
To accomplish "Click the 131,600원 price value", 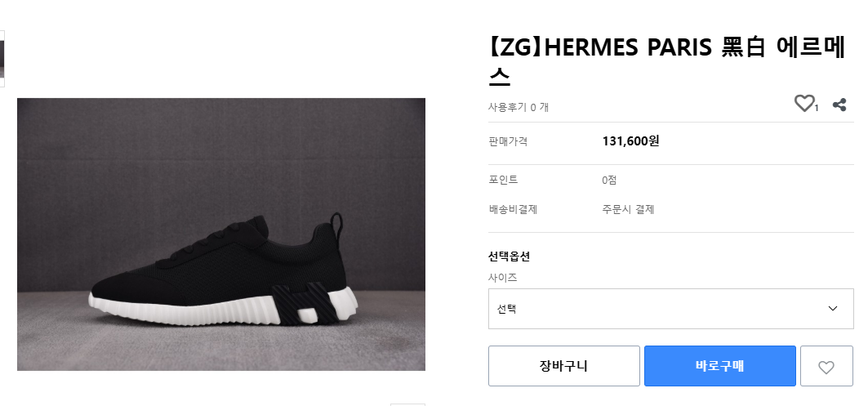I will click(630, 141).
